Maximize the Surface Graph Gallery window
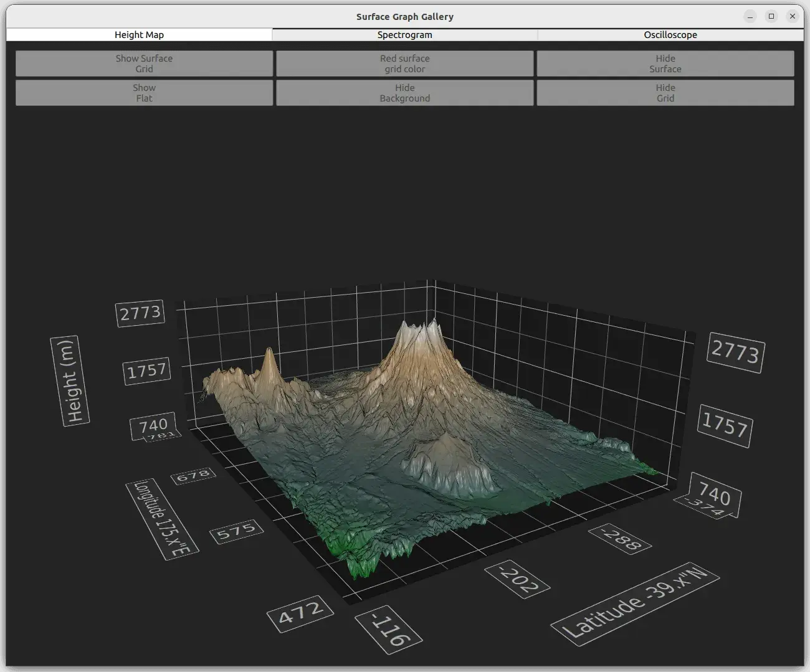Screen dimensions: 810x672 tap(771, 16)
